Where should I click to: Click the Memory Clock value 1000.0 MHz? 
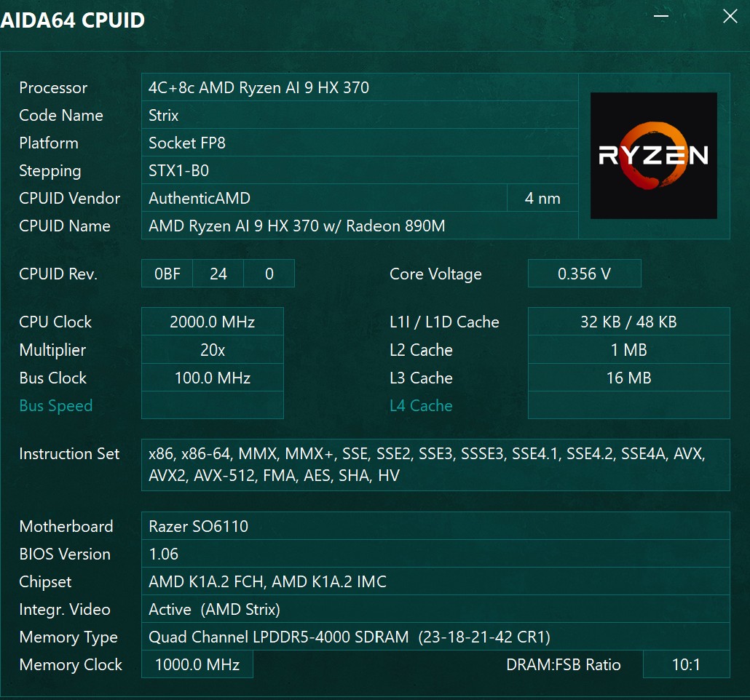pyautogui.click(x=197, y=664)
